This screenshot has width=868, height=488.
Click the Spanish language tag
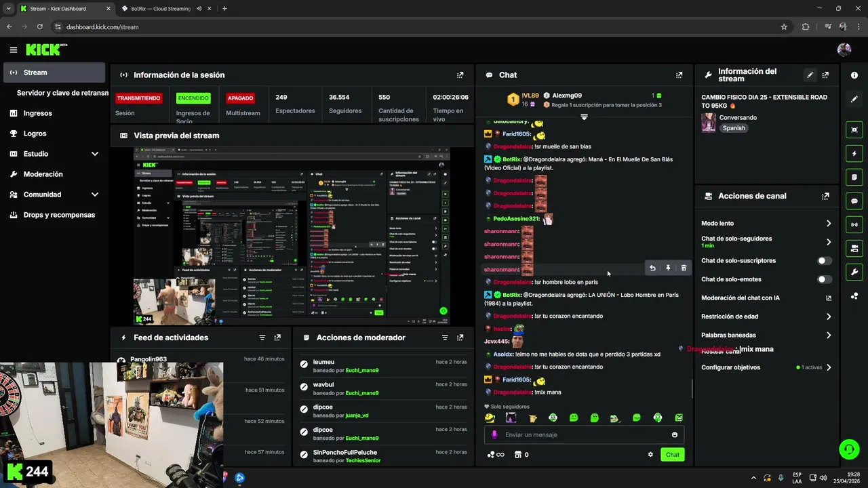(x=733, y=128)
